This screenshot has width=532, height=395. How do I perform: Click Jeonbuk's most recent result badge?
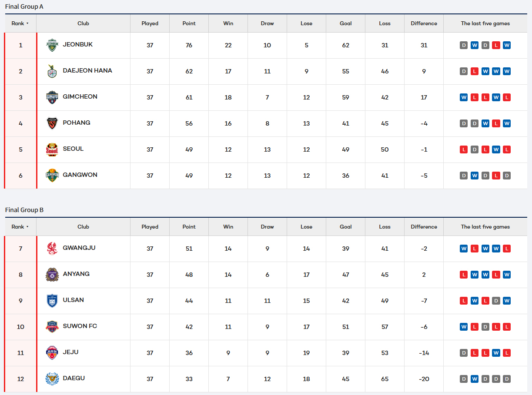click(506, 45)
